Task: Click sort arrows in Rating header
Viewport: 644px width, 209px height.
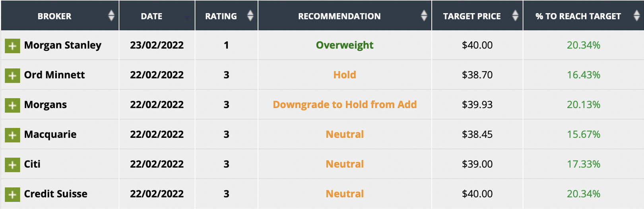Action: pyautogui.click(x=250, y=15)
